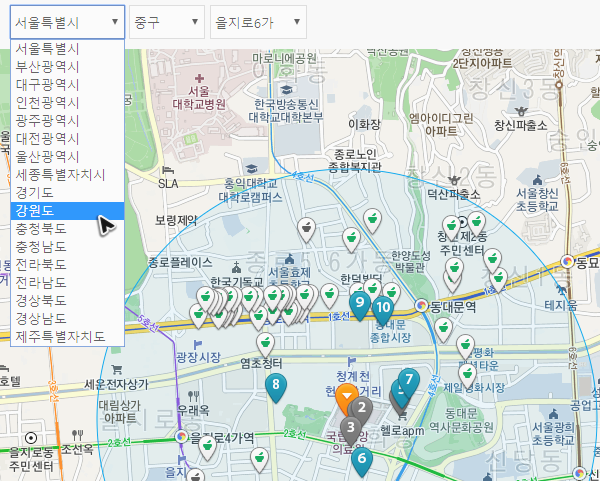Click the 종로노인 종합복지관 label

pos(355,160)
